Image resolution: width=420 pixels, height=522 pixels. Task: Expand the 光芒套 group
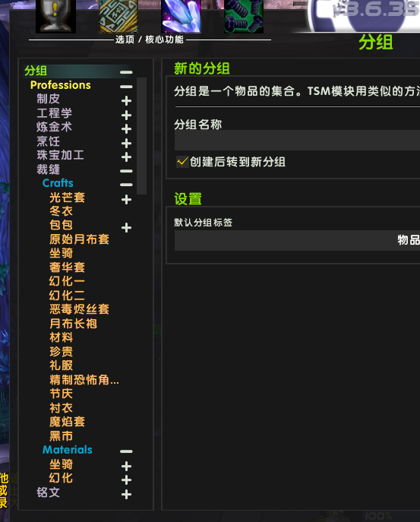click(126, 199)
